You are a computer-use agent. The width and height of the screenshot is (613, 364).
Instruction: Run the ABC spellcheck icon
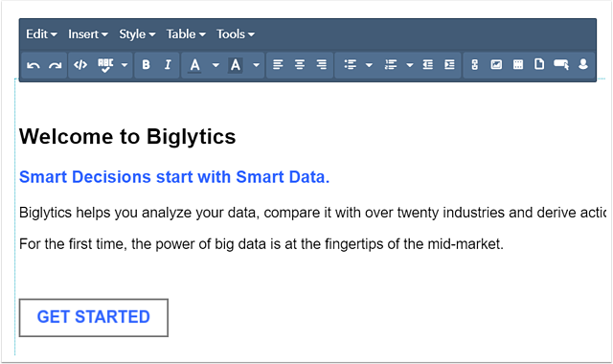point(105,65)
